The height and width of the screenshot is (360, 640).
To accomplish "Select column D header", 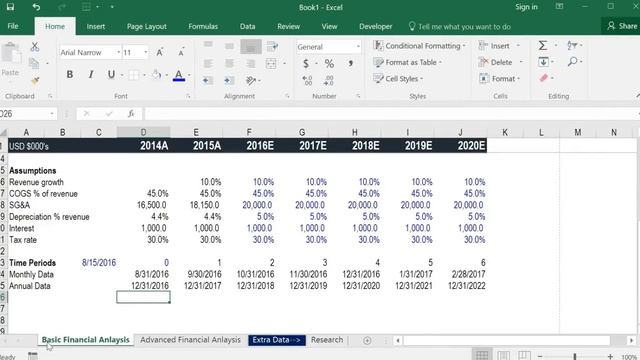I will pyautogui.click(x=143, y=132).
